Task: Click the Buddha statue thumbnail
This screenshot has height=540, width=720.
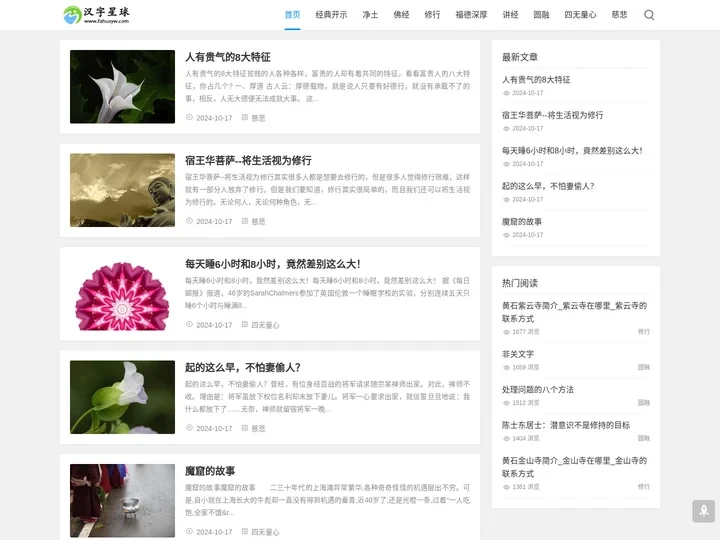Action: [x=122, y=190]
